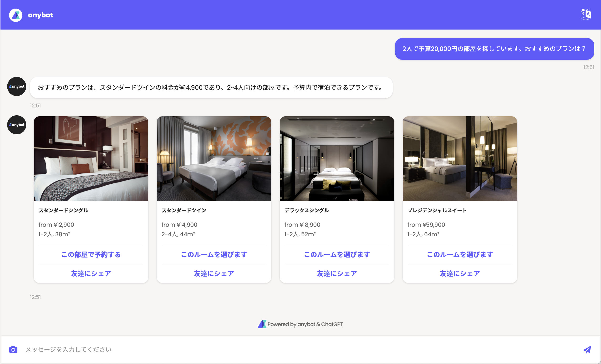Click 友達にシェア on プレジデンシャルスイート card

coord(460,273)
